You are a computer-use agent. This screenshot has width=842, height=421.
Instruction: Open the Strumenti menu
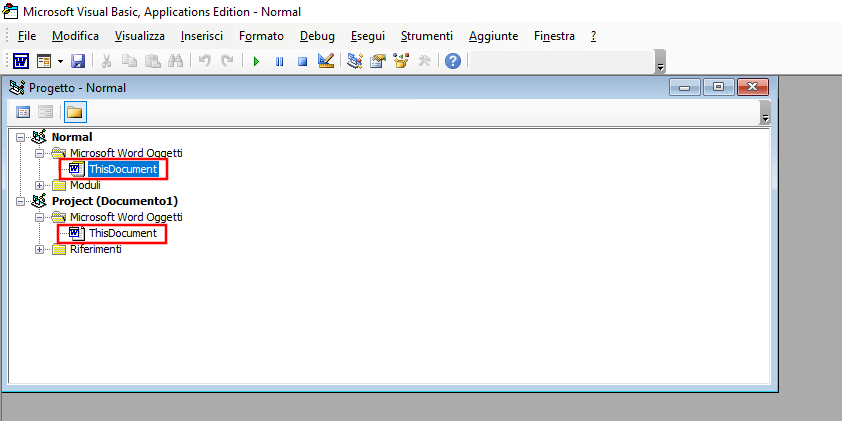427,36
